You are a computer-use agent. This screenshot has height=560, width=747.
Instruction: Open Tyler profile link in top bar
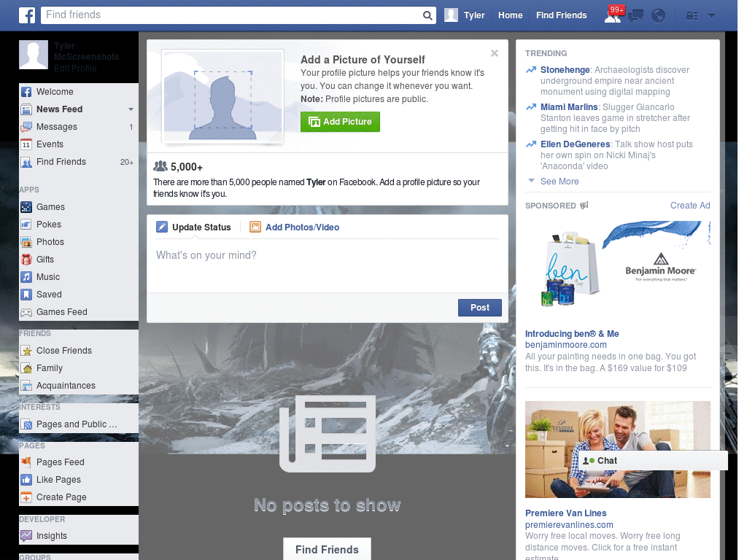click(474, 15)
